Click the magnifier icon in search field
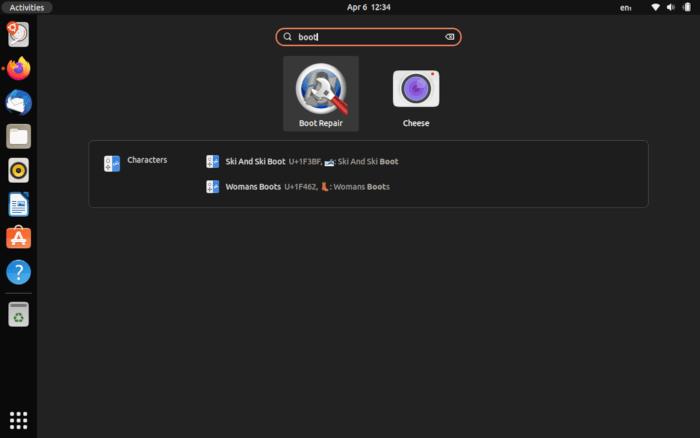This screenshot has height=438, width=700. pyautogui.click(x=288, y=37)
